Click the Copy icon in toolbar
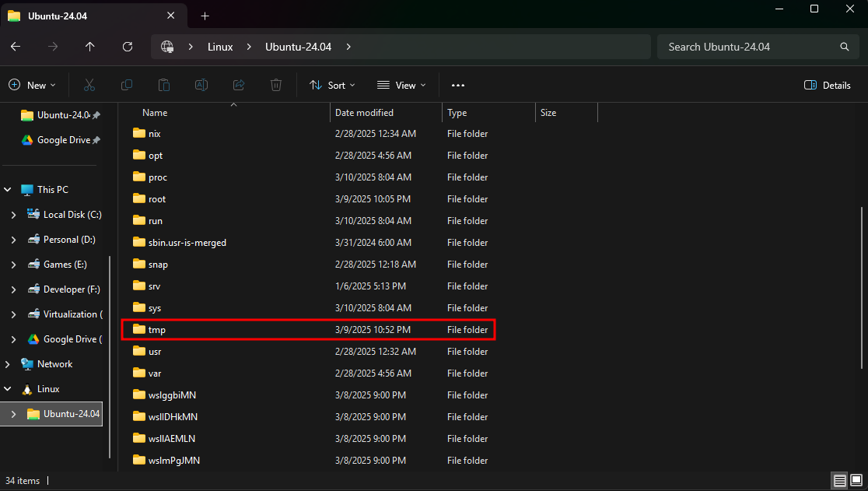This screenshot has width=868, height=491. click(x=127, y=86)
